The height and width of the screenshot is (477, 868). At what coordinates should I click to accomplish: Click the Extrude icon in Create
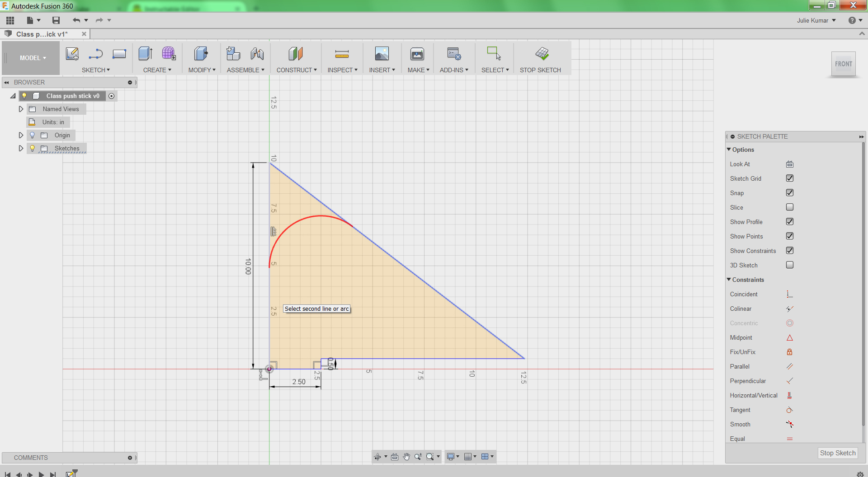(146, 54)
